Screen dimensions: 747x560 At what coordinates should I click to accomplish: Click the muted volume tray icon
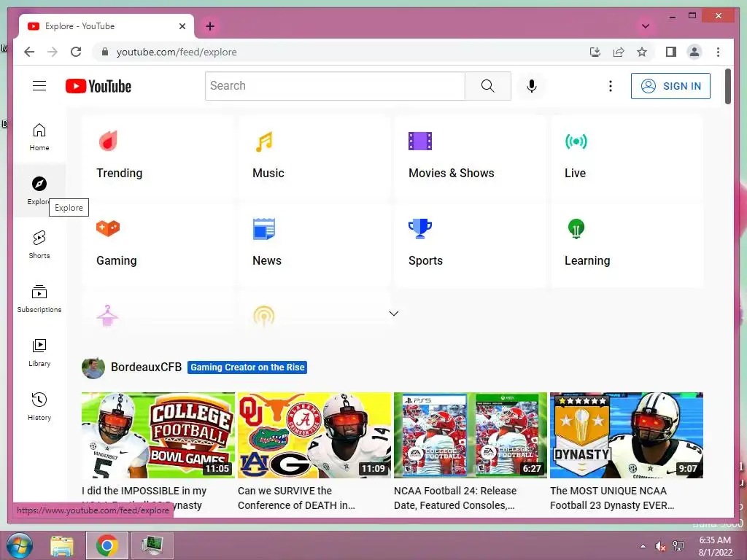[x=660, y=546]
